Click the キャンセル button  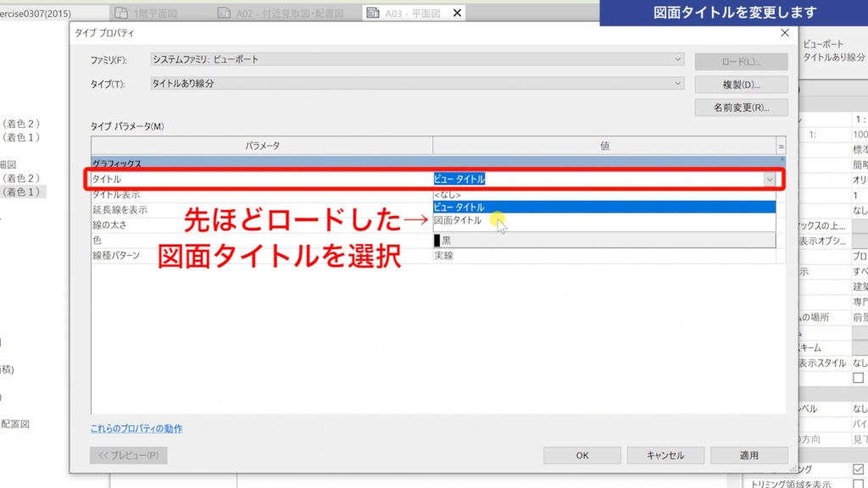click(666, 455)
